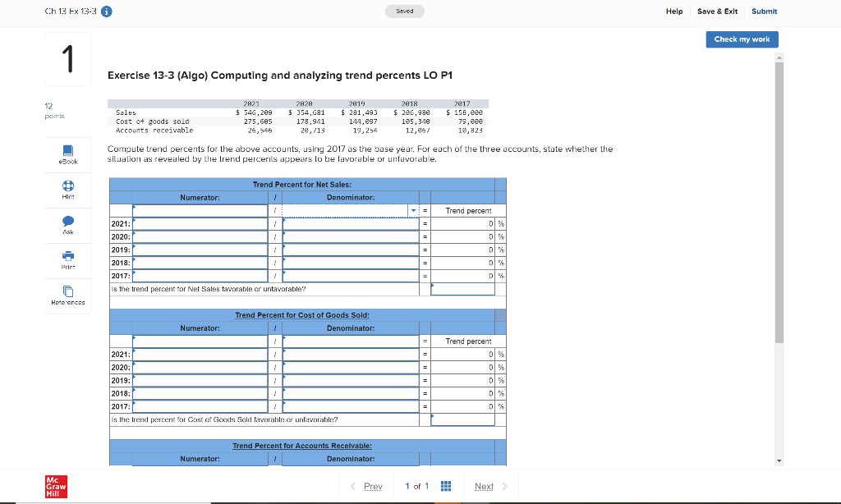The width and height of the screenshot is (841, 504).
Task: Show the Hint lifebuoy icon
Action: (68, 186)
